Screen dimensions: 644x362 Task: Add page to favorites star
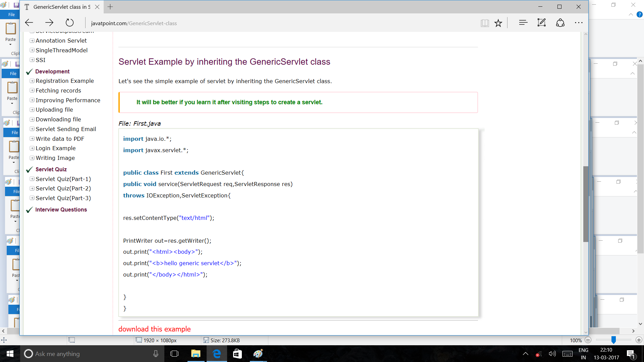pos(498,23)
